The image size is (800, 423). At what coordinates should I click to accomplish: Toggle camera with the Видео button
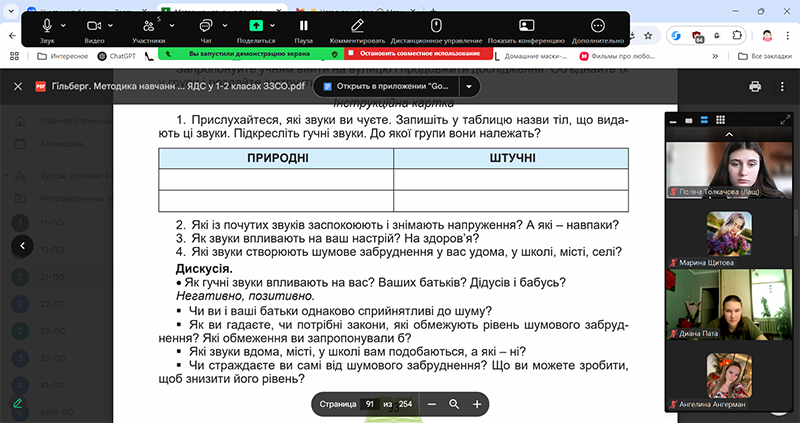(94, 30)
